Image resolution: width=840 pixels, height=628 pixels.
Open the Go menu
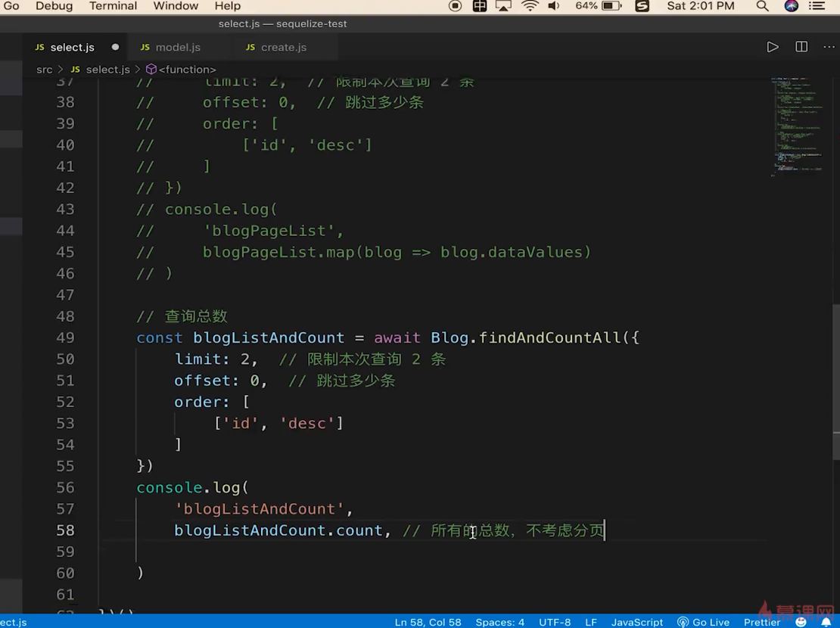(11, 6)
